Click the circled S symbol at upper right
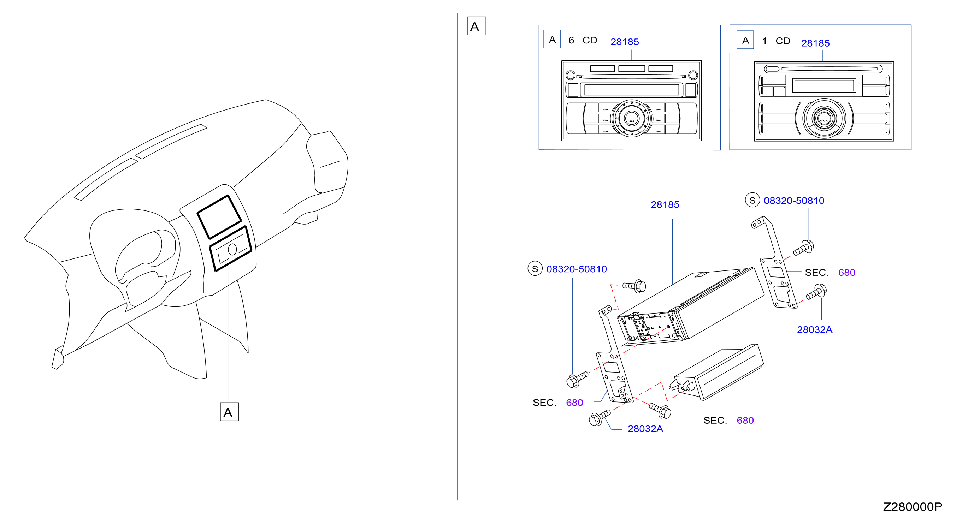The image size is (980, 524). [752, 201]
